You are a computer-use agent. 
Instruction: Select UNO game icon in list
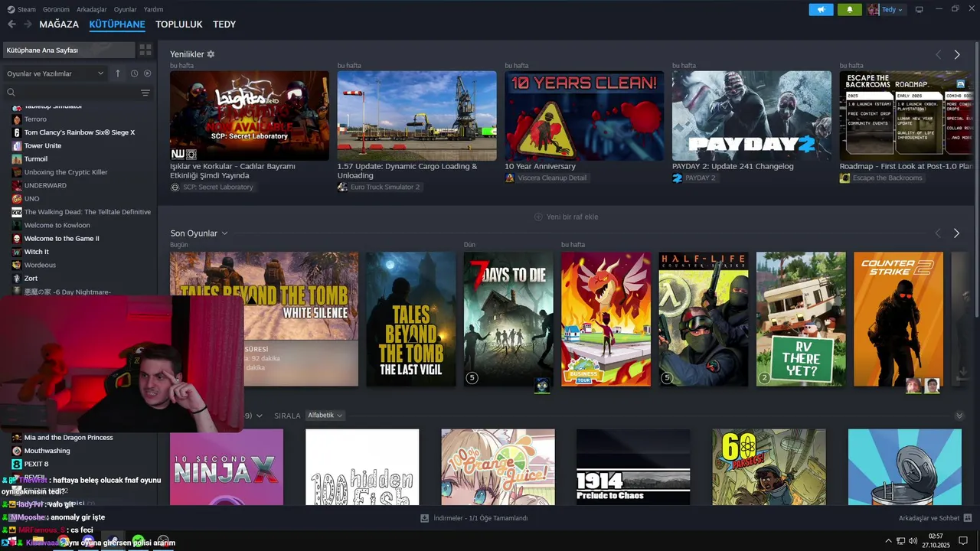tap(16, 199)
